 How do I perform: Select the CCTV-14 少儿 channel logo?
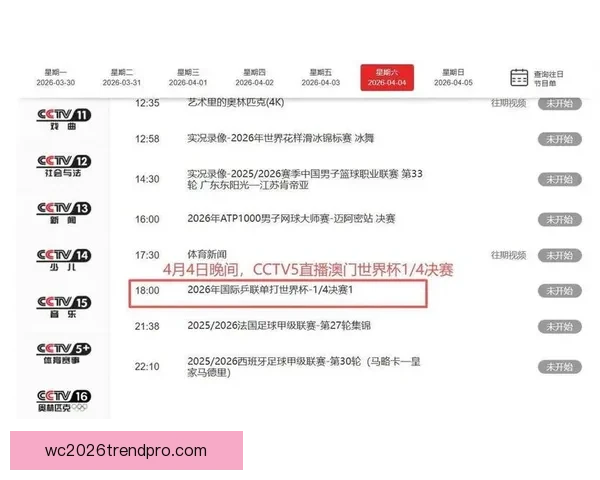pyautogui.click(x=64, y=260)
